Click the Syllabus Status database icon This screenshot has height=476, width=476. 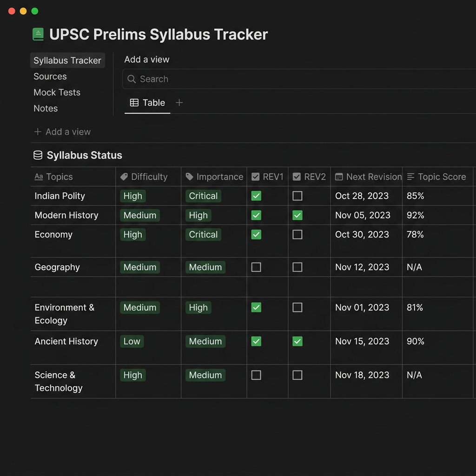pyautogui.click(x=38, y=155)
